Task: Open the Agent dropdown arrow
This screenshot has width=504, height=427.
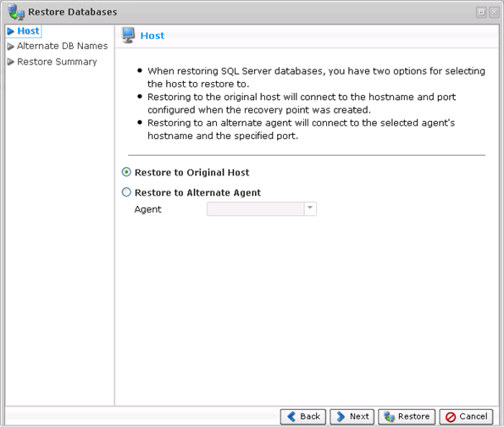Action: point(310,208)
